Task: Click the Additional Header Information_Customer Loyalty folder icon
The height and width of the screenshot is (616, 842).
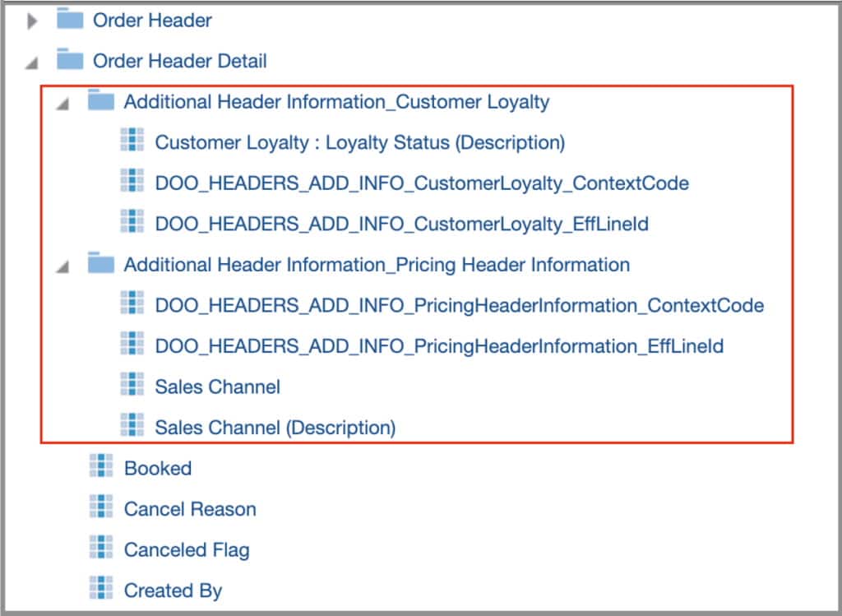Action: tap(100, 100)
